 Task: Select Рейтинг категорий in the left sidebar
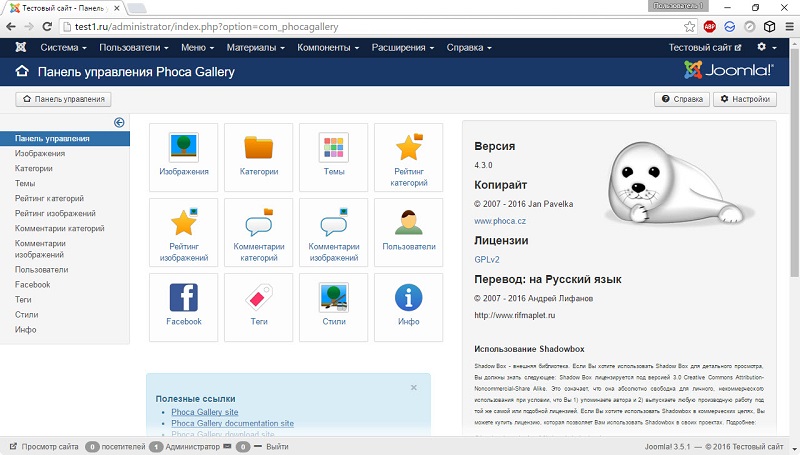(x=49, y=198)
